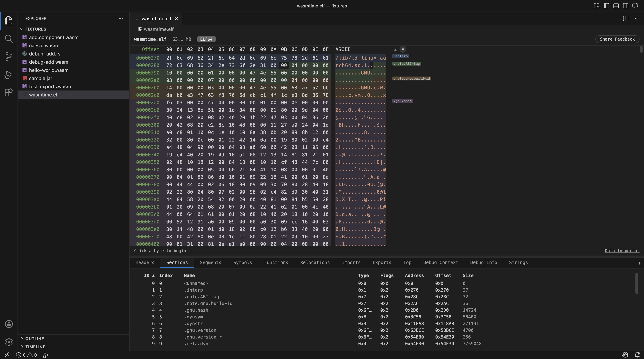The image size is (644, 359).
Task: Open the Debug Context tab
Action: tap(441, 263)
